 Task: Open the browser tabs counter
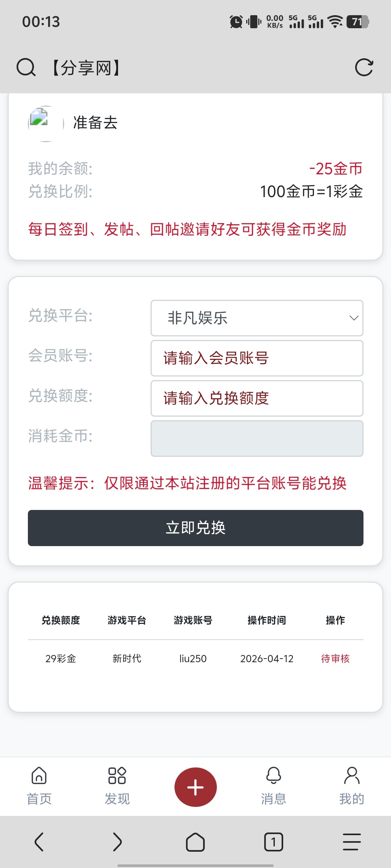[274, 842]
